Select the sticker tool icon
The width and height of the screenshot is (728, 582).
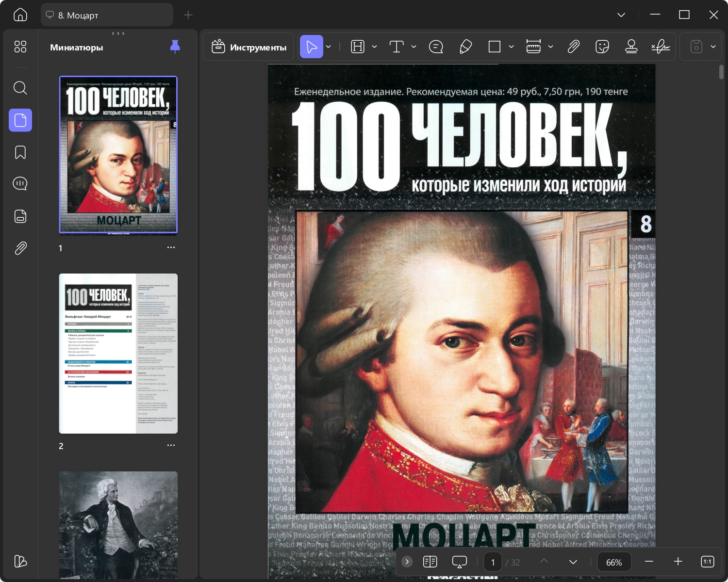click(602, 47)
